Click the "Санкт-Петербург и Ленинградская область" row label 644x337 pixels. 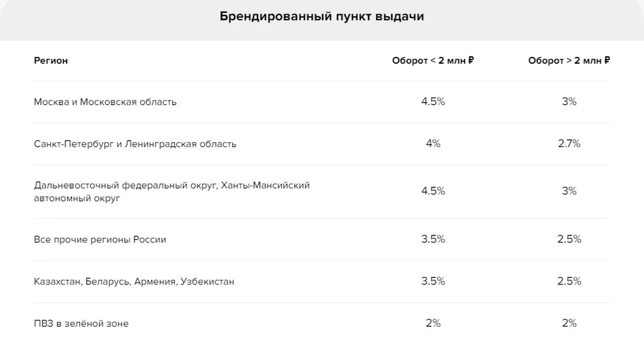coord(135,144)
